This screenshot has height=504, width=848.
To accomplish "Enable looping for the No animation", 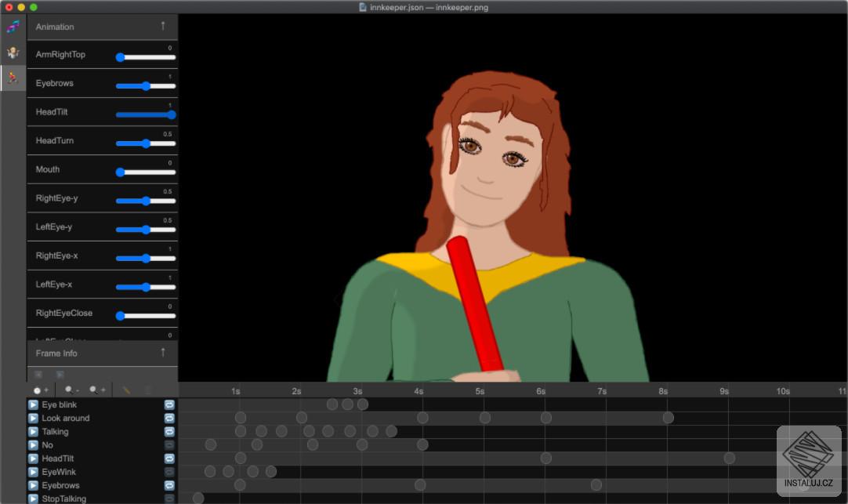I will pos(169,445).
